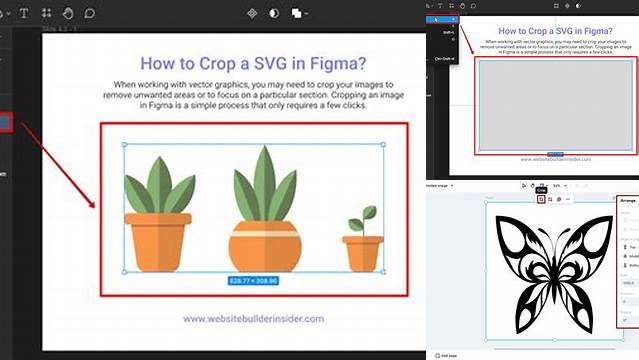Click the large half-circle Mask icon

pos(274,13)
